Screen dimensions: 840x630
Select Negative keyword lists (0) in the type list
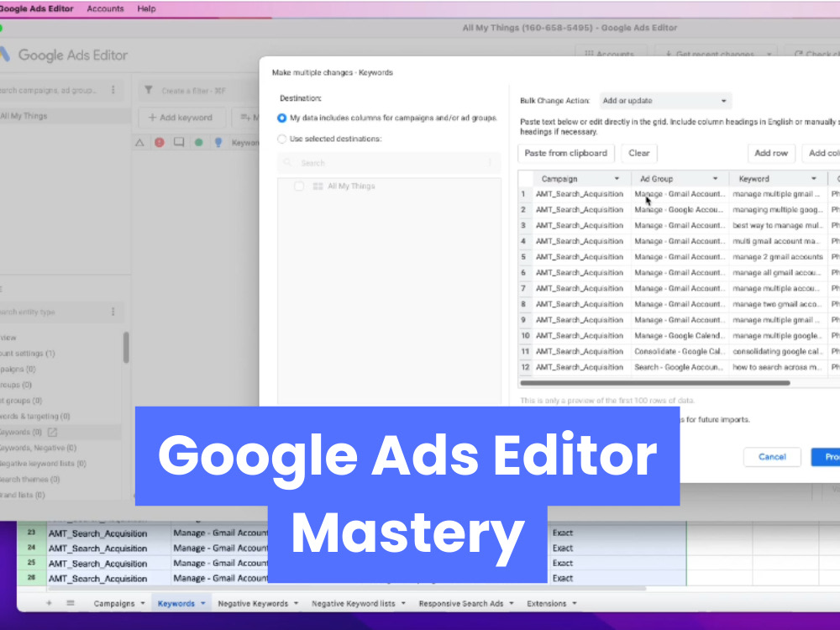(x=43, y=464)
